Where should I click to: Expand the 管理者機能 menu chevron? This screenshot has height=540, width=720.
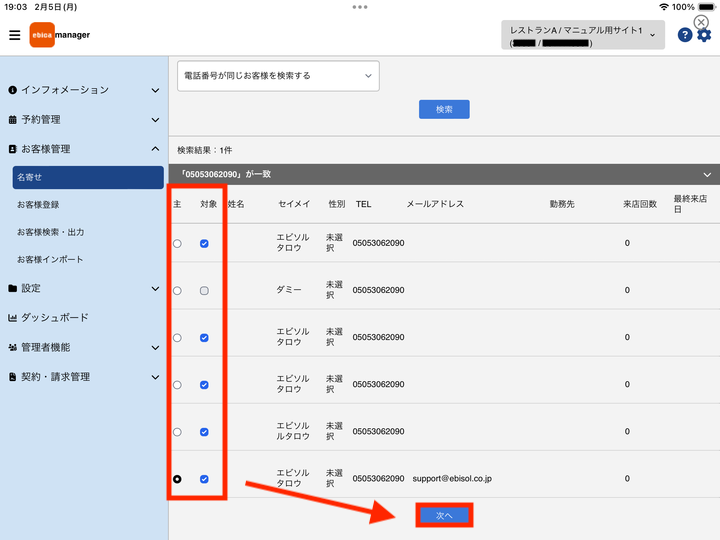coord(156,348)
